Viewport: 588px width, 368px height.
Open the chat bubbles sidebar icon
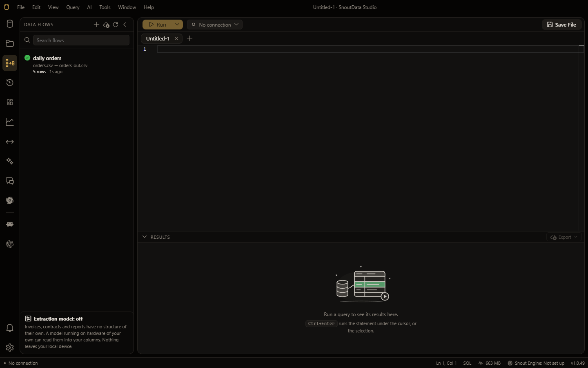10,181
